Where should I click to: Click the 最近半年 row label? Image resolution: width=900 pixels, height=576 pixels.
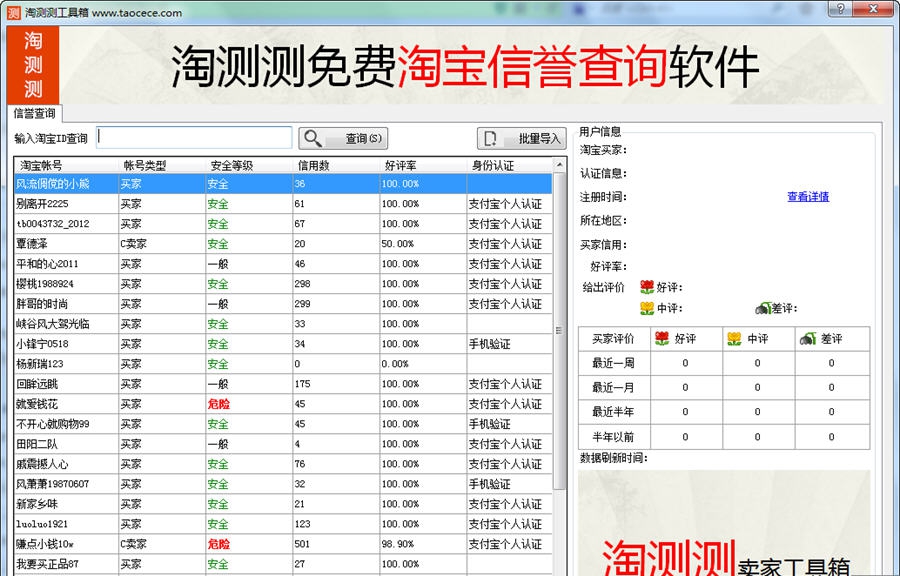[x=613, y=412]
